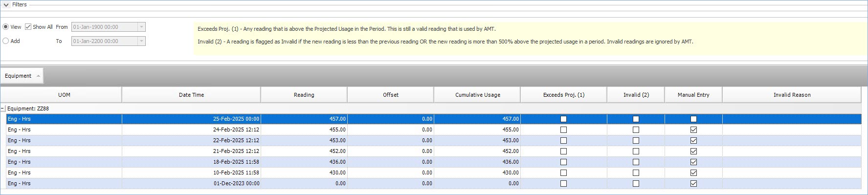Untick Manual Entry for 21-Feb-2025 row
Image resolution: width=868 pixels, height=195 pixels.
693,151
